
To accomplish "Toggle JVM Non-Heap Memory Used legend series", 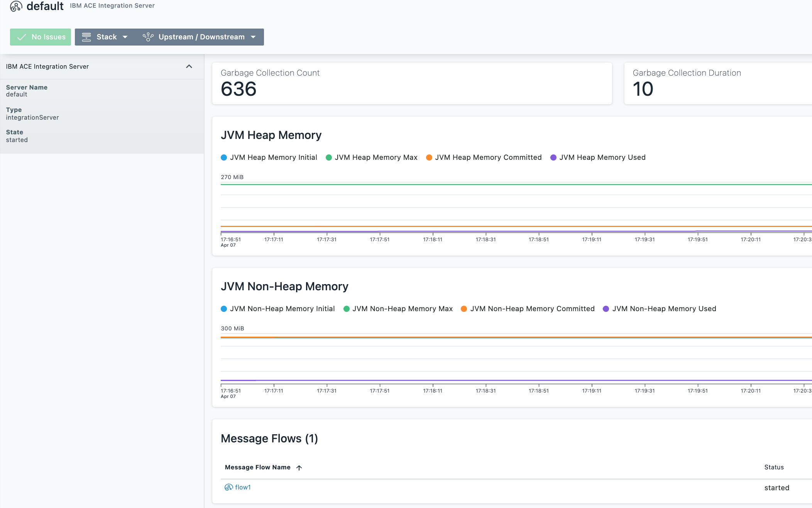I will (x=660, y=309).
